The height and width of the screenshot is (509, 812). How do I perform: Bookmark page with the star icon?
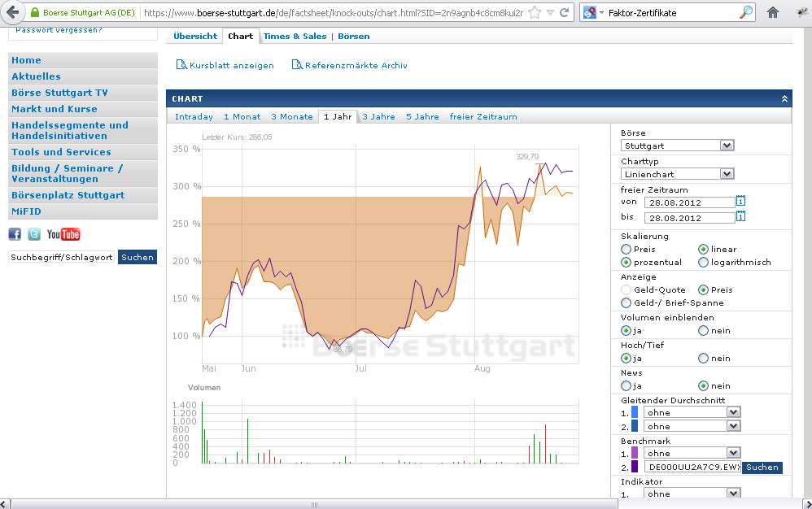[x=535, y=12]
